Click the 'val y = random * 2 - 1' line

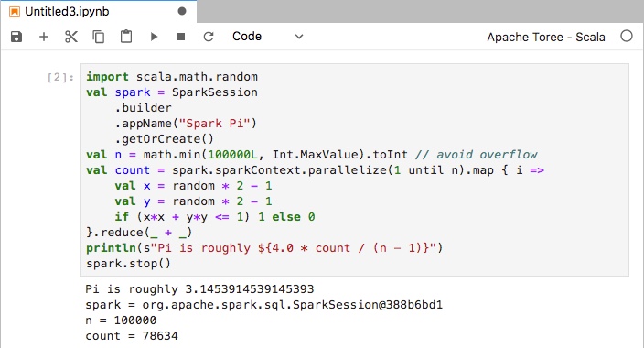click(193, 201)
